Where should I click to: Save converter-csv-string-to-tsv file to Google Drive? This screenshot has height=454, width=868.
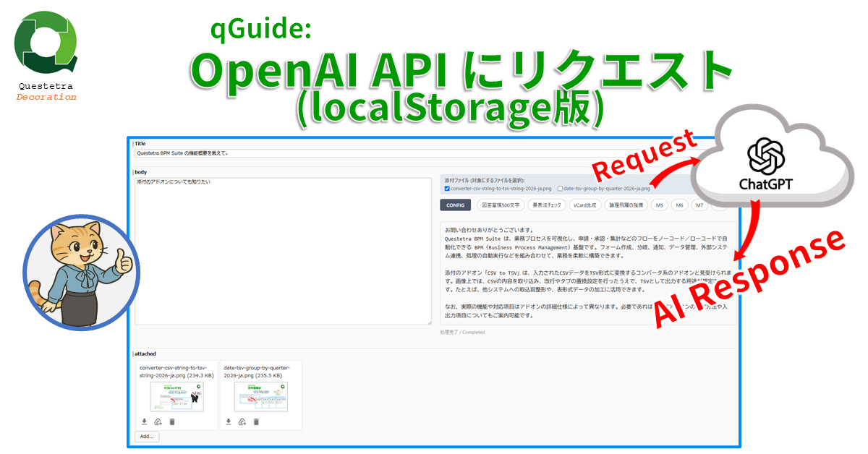click(x=158, y=421)
